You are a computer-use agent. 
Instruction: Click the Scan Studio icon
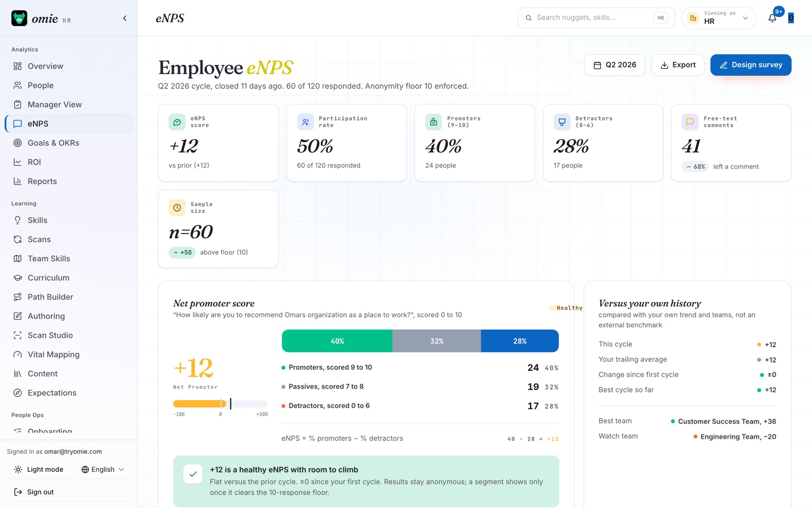pyautogui.click(x=18, y=335)
